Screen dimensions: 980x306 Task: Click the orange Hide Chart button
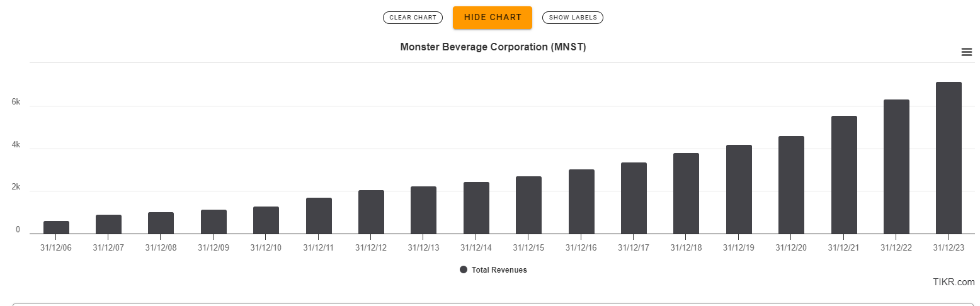point(493,17)
